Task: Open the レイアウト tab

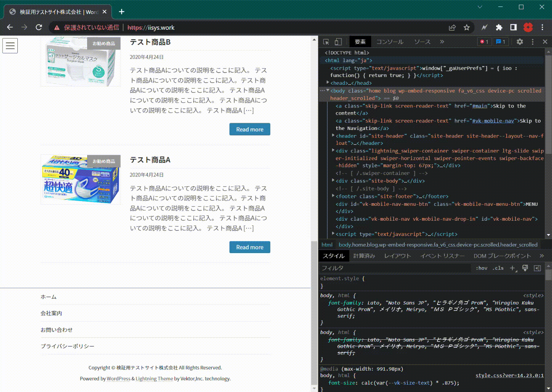Action: tap(398, 256)
